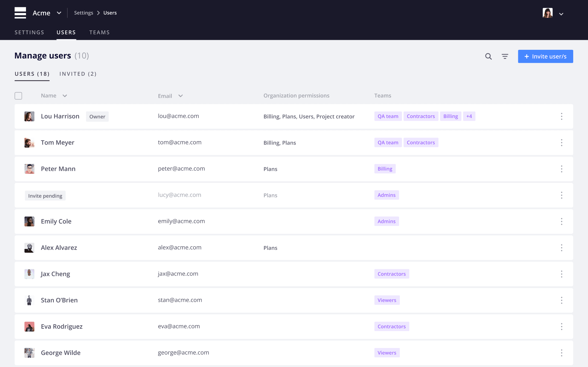The width and height of the screenshot is (588, 367).
Task: Toggle checkbox for Emily Cole row
Action: click(19, 221)
